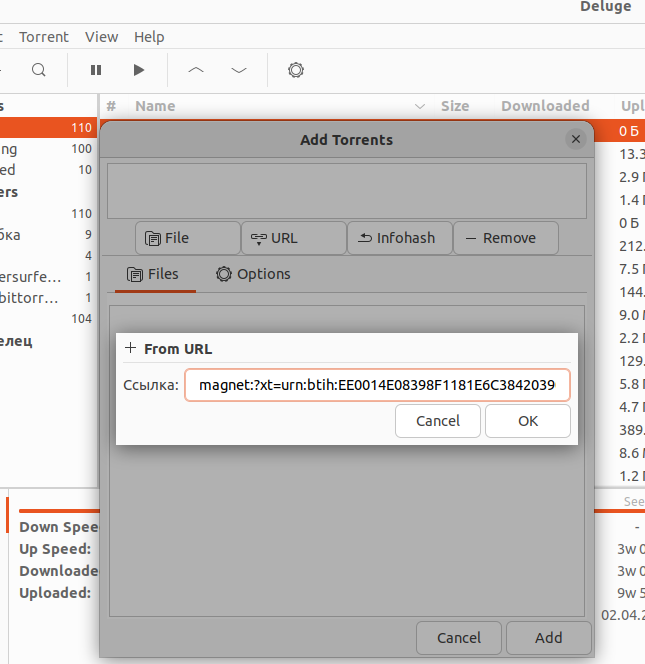Viewport: 645px width, 664px height.
Task: Switch to the Options tab
Action: 254,274
